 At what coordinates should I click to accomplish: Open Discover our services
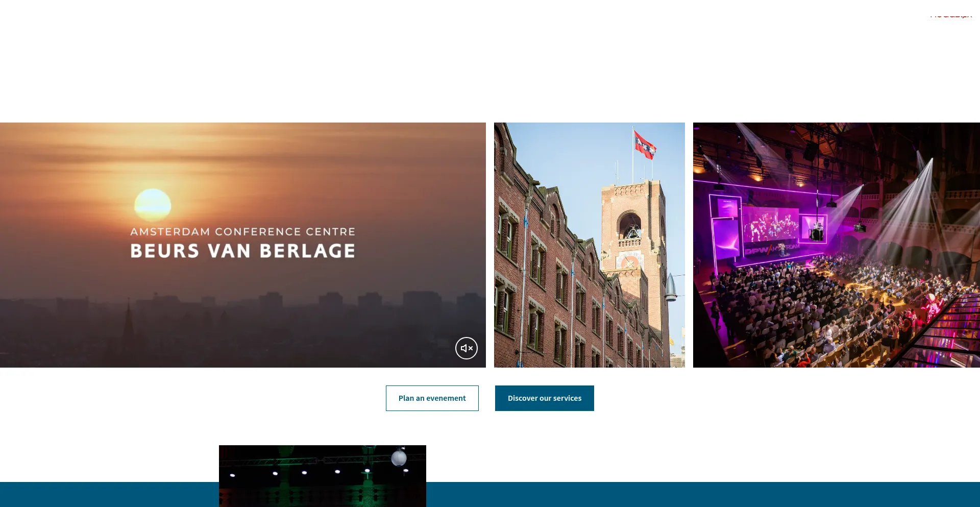click(544, 398)
